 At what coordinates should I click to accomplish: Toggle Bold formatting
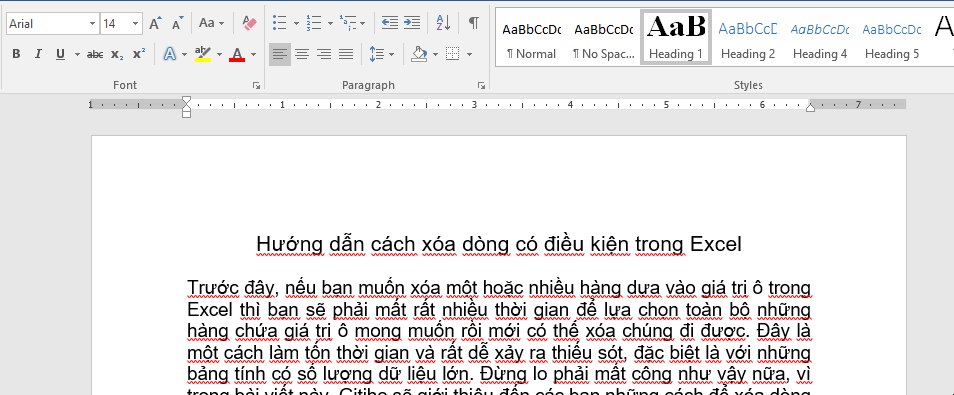pos(16,54)
